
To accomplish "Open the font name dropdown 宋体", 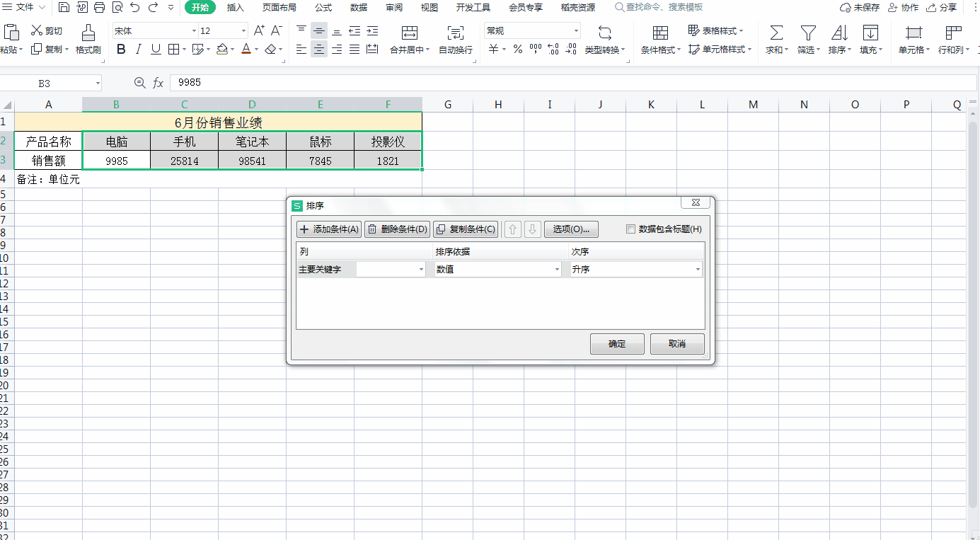I will [195, 31].
